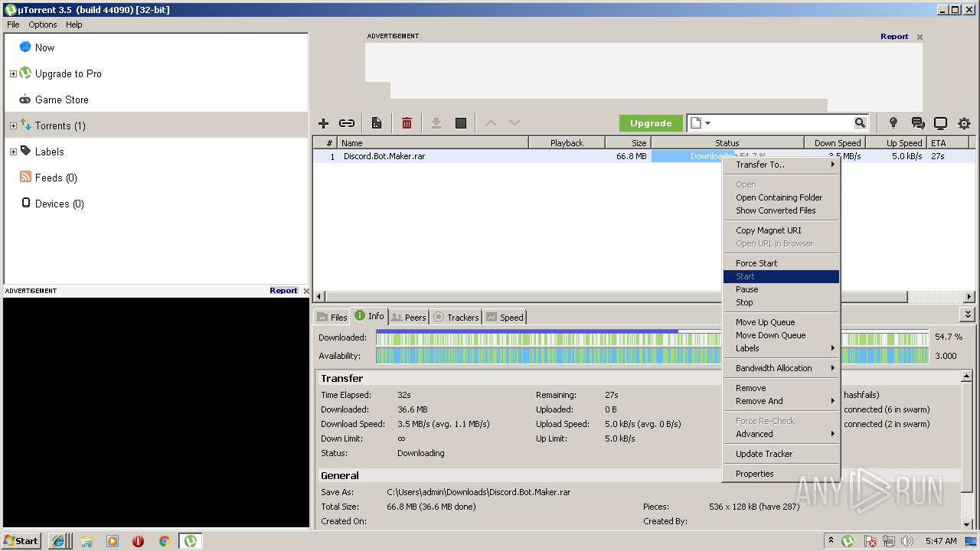
Task: Expand the Torrents tree node
Action: (x=13, y=126)
